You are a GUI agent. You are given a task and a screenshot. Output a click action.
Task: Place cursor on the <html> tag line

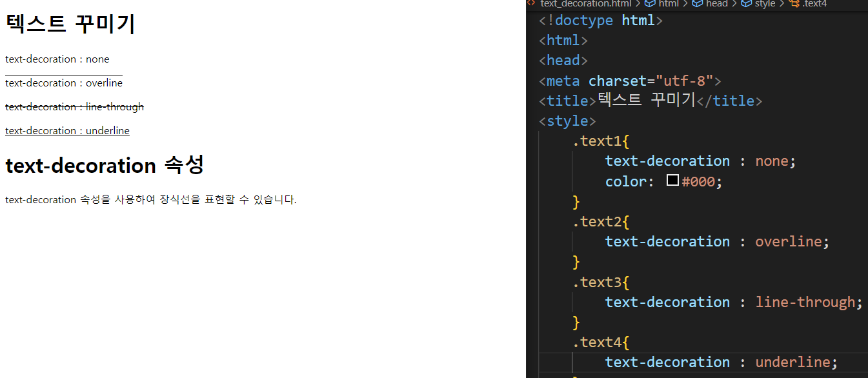[563, 40]
